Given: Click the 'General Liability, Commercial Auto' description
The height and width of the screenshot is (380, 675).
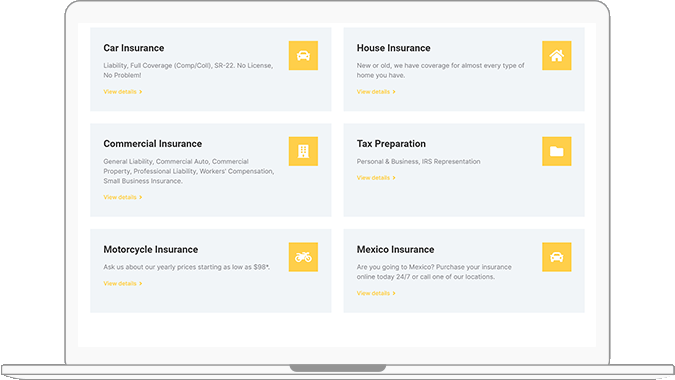Looking at the screenshot, I should [189, 171].
